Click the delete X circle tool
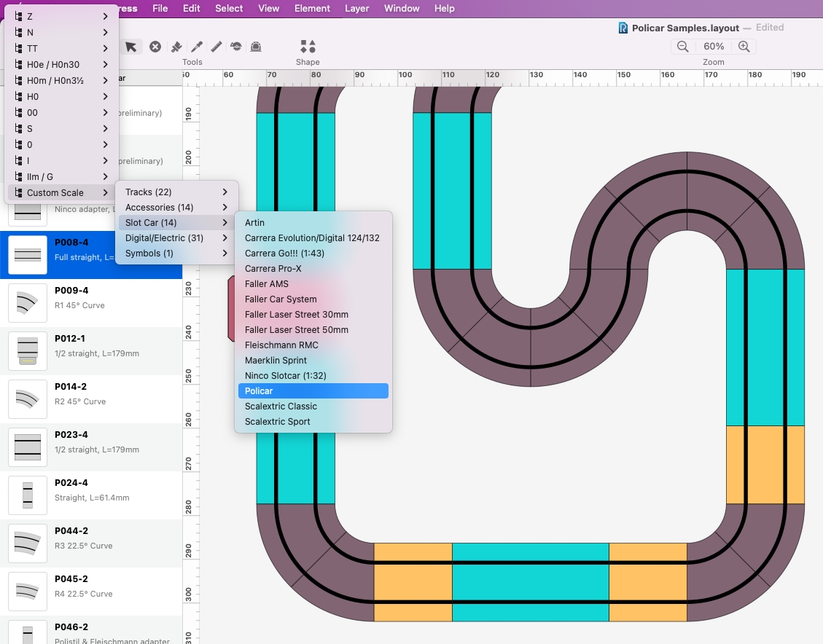The height and width of the screenshot is (644, 823). pyautogui.click(x=155, y=47)
